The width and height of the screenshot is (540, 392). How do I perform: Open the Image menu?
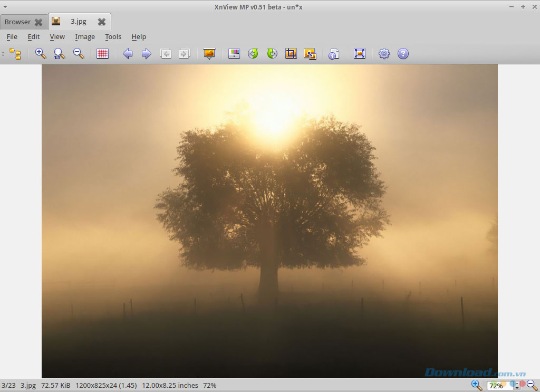85,37
